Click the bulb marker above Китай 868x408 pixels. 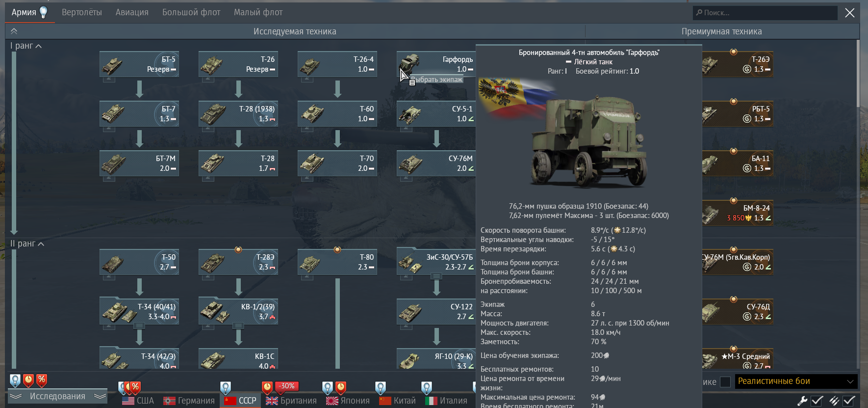pyautogui.click(x=381, y=388)
